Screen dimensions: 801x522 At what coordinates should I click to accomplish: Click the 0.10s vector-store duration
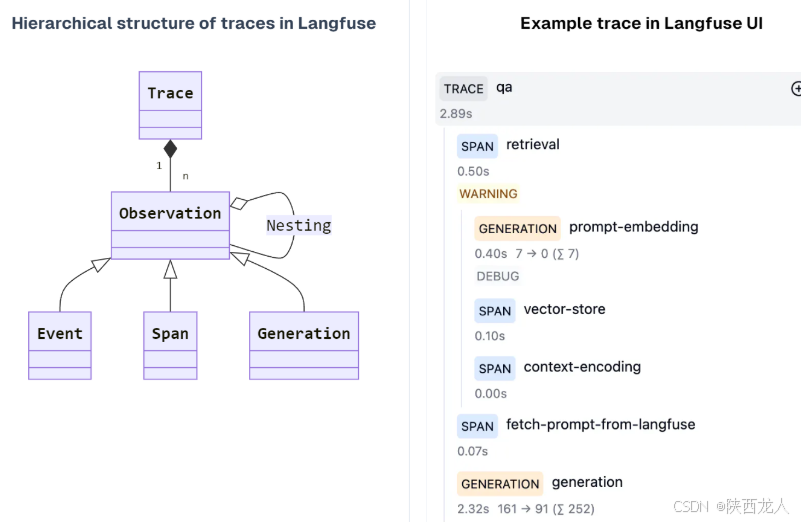click(x=489, y=336)
